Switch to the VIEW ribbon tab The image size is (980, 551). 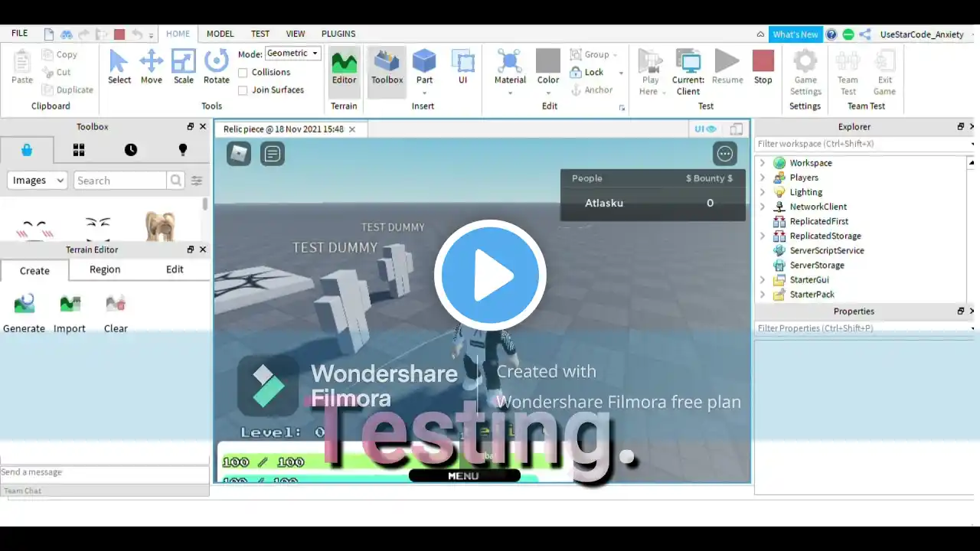(x=296, y=34)
